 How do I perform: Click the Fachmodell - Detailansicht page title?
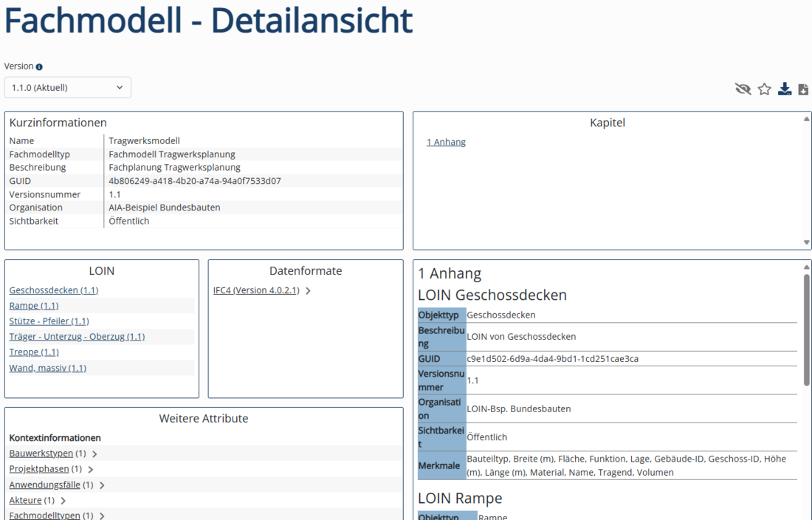coord(208,21)
